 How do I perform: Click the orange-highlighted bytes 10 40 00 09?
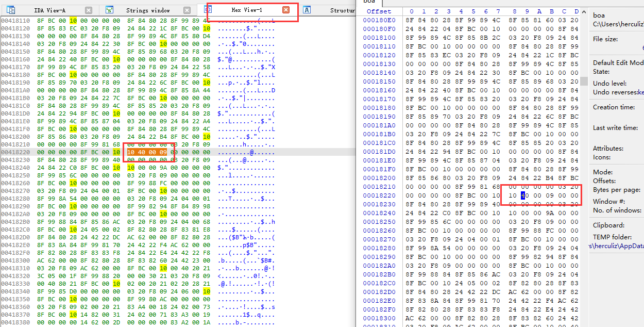click(x=147, y=152)
